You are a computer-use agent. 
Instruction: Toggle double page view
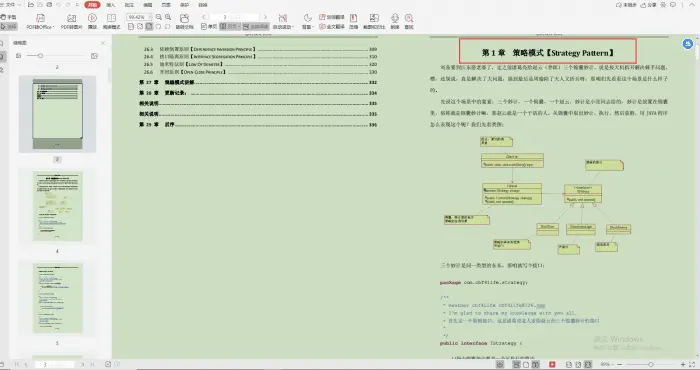[230, 27]
